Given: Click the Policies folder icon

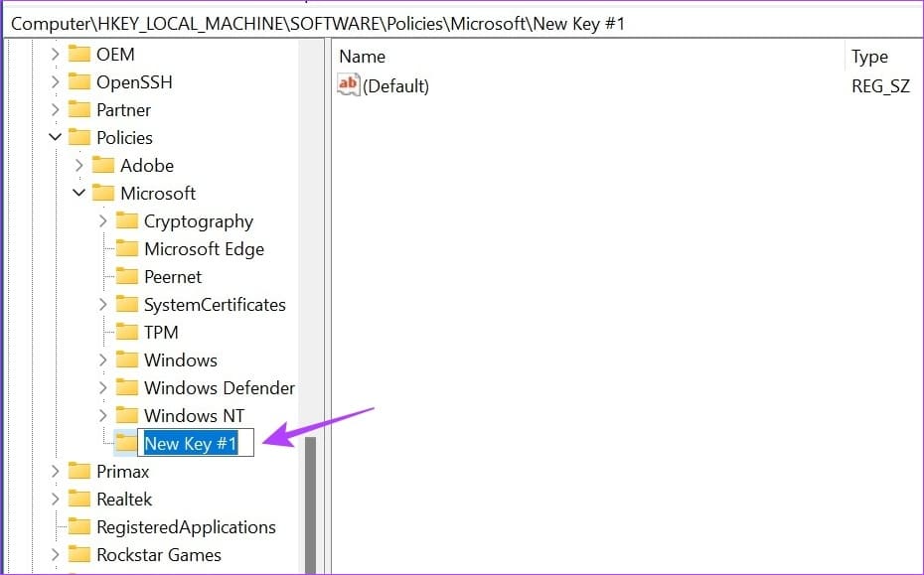Looking at the screenshot, I should coord(78,137).
